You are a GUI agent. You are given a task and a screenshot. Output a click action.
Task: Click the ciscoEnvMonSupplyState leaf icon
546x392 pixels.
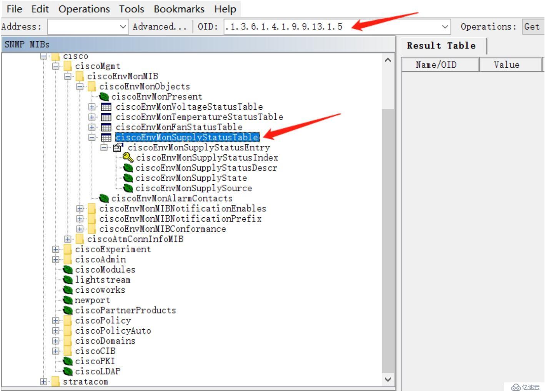(x=128, y=178)
